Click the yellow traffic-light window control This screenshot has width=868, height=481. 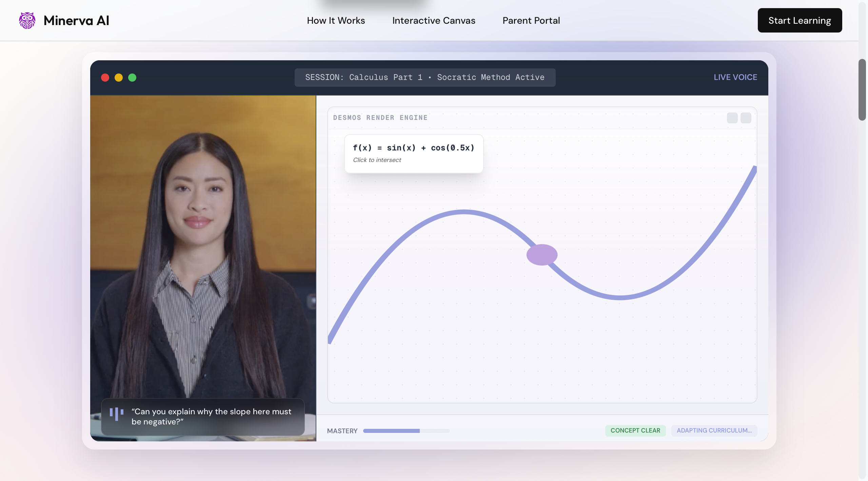[119, 78]
